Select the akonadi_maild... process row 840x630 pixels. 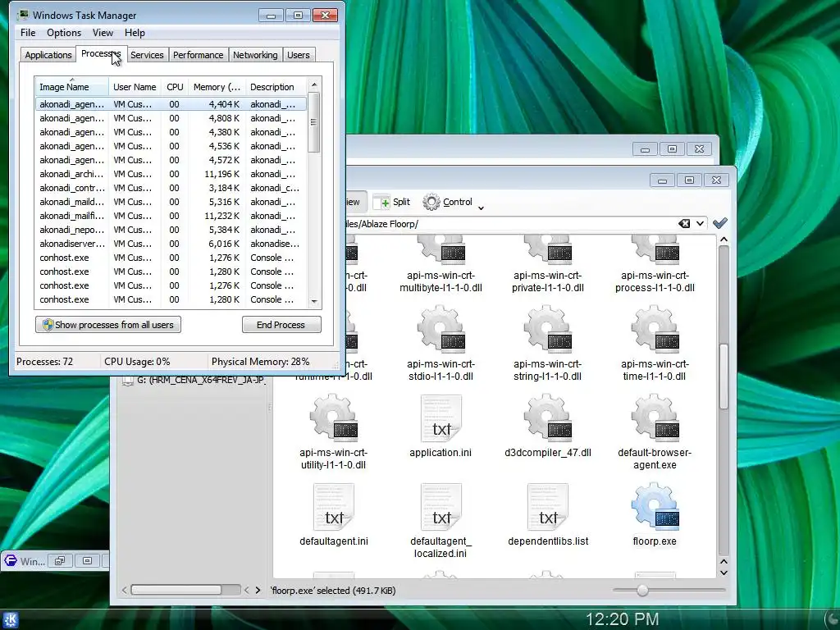[171, 202]
